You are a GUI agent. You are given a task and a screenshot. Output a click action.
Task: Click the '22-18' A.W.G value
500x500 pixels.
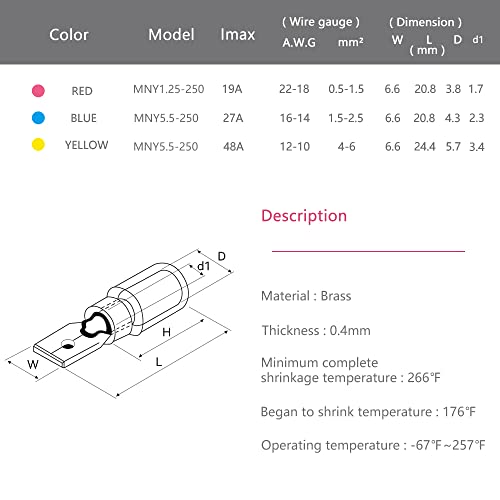pyautogui.click(x=294, y=89)
